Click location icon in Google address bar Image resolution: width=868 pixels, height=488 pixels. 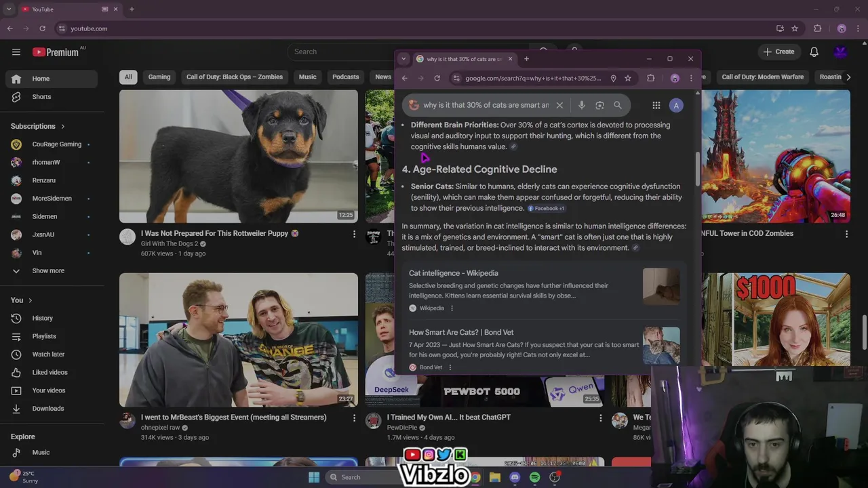point(613,78)
